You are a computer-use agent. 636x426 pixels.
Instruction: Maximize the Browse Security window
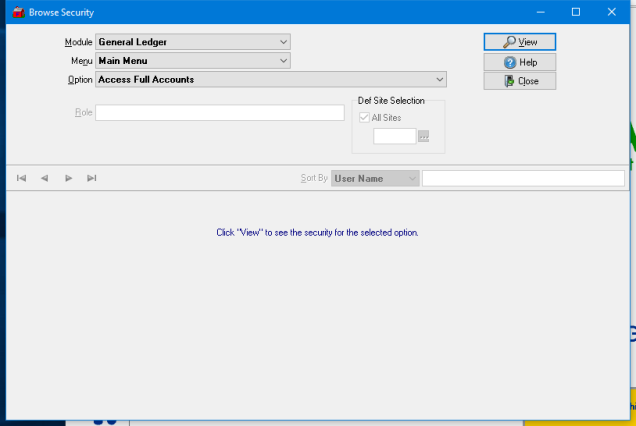tap(576, 12)
